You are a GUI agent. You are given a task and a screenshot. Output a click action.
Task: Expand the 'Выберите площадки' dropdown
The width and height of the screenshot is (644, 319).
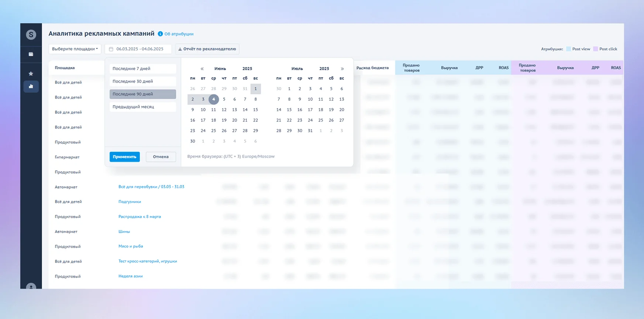(x=75, y=49)
